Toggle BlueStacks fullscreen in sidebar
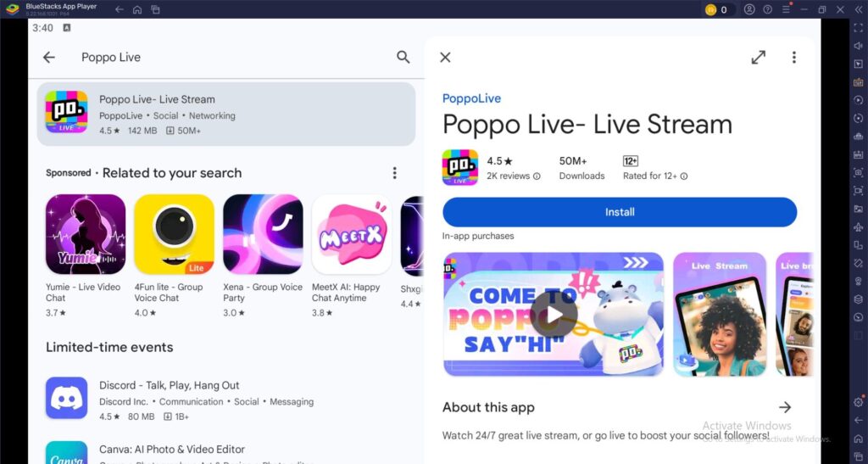868x464 pixels. (858, 28)
